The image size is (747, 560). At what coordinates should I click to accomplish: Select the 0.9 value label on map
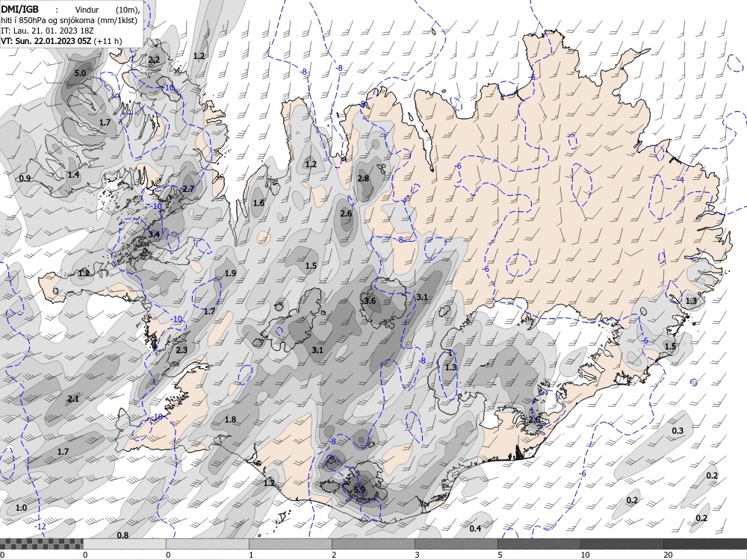click(25, 178)
